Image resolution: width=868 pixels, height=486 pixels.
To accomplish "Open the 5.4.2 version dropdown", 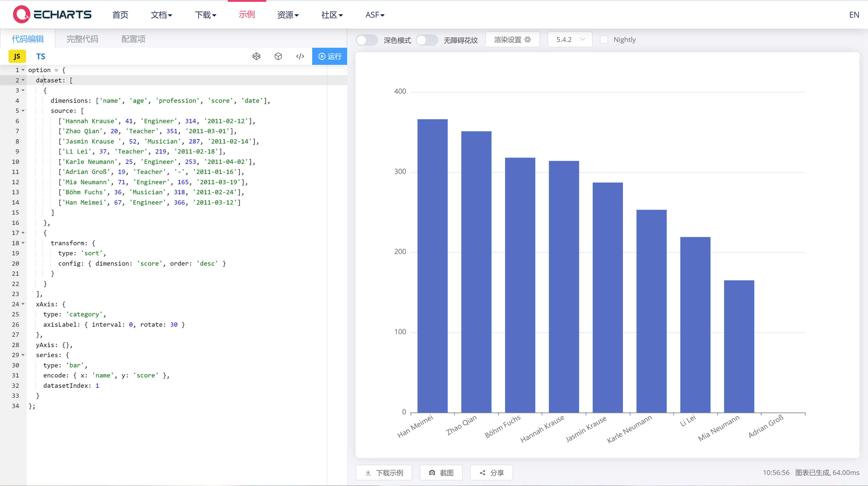I will (570, 40).
